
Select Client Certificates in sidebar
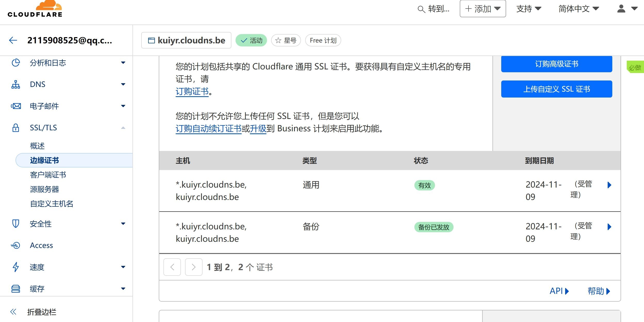click(48, 175)
